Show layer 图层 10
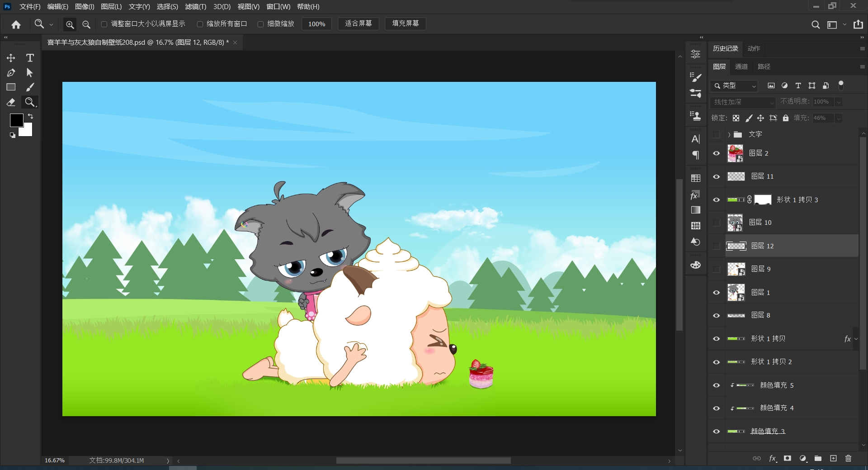This screenshot has width=868, height=470. pos(716,223)
